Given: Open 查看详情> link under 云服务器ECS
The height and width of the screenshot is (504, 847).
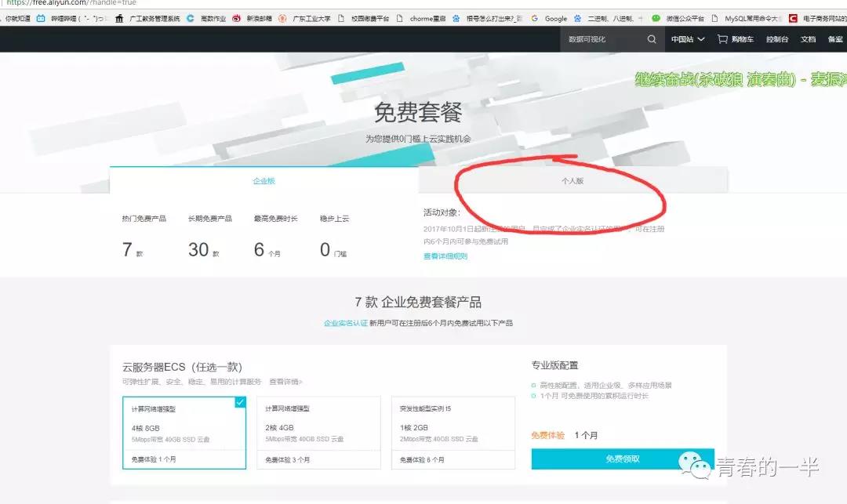Looking at the screenshot, I should pyautogui.click(x=285, y=382).
